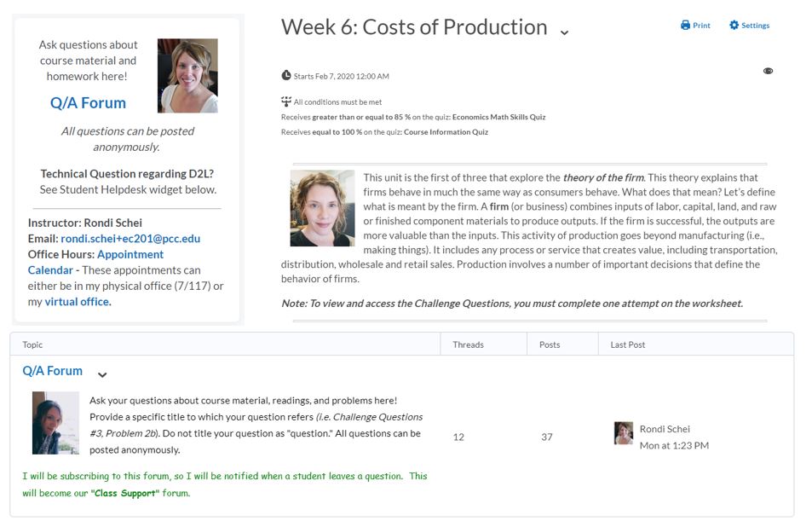Click the Q/A Forum topic in the table
This screenshot has width=812, height=527.
[53, 370]
